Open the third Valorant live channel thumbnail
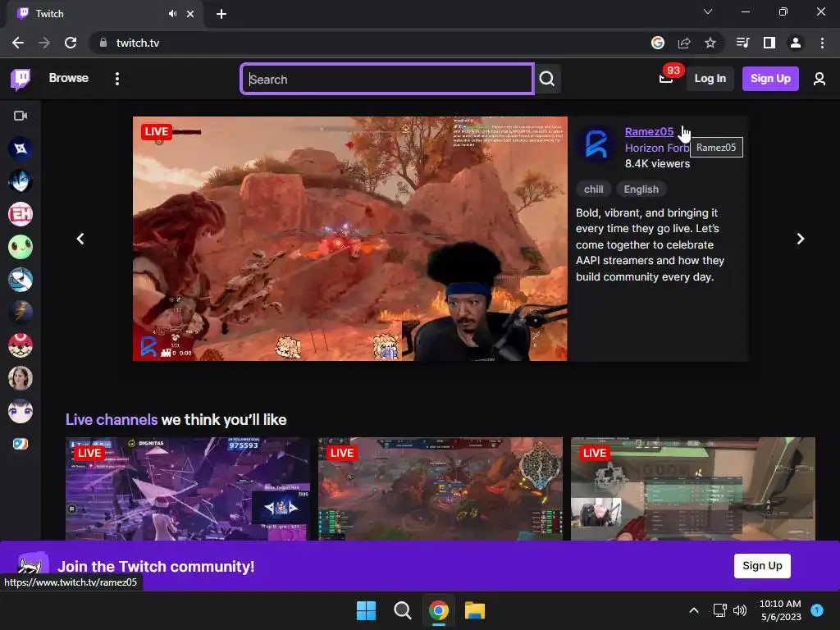 pos(692,489)
